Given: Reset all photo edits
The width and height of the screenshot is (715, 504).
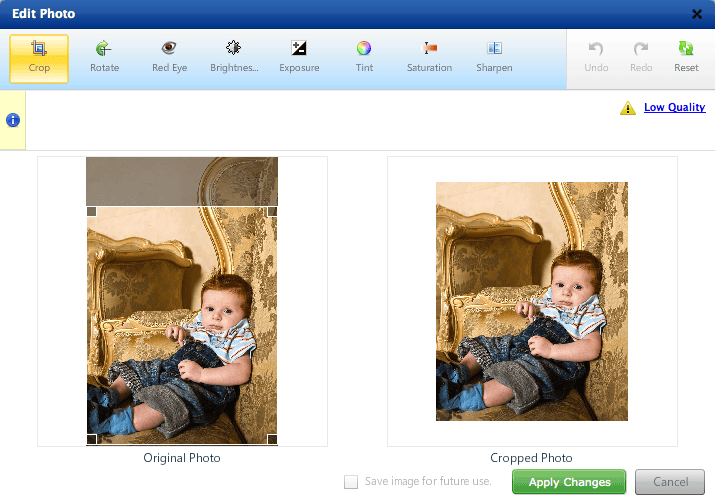Looking at the screenshot, I should pyautogui.click(x=686, y=59).
